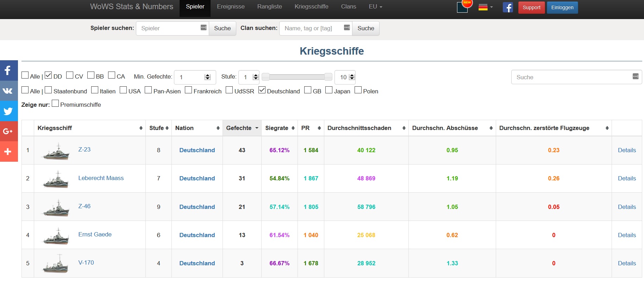Open Facebook page icon in top navbar

508,7
